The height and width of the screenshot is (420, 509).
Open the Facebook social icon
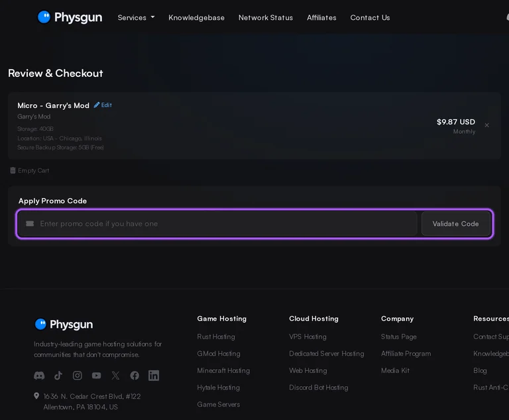[x=135, y=376]
